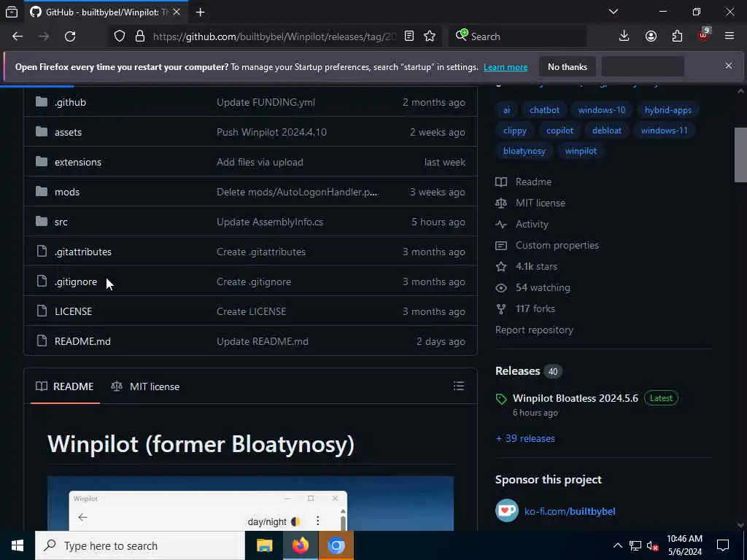The width and height of the screenshot is (747, 560).
Task: Open commit 'Push Winpilot 2024.4.10'
Action: (271, 133)
